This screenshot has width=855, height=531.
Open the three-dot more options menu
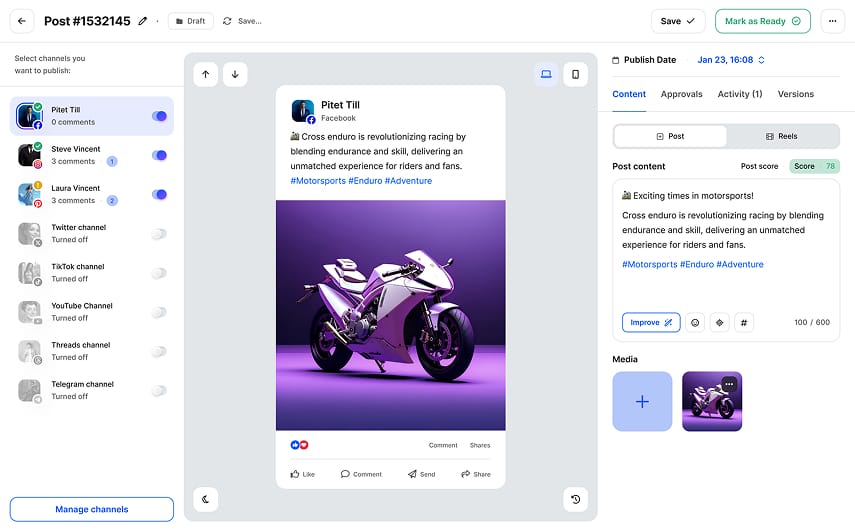[x=831, y=21]
